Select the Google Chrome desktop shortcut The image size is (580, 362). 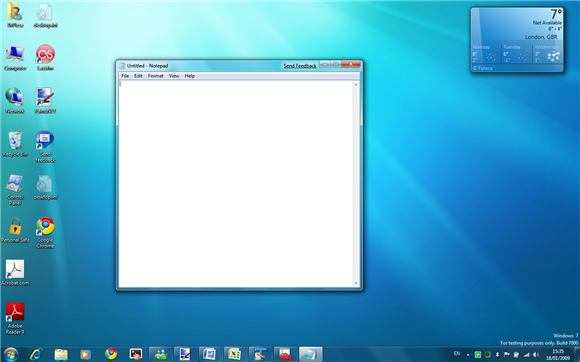[x=45, y=233]
